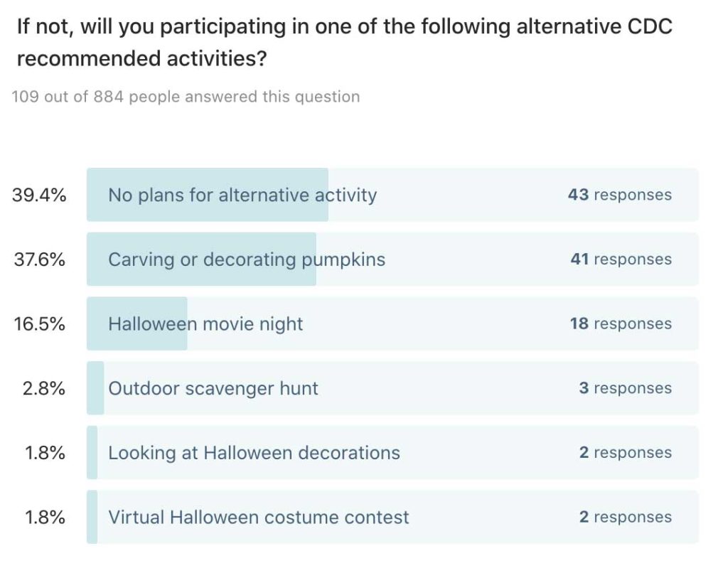
Task: Open the '18 responses' count
Action: tap(620, 324)
